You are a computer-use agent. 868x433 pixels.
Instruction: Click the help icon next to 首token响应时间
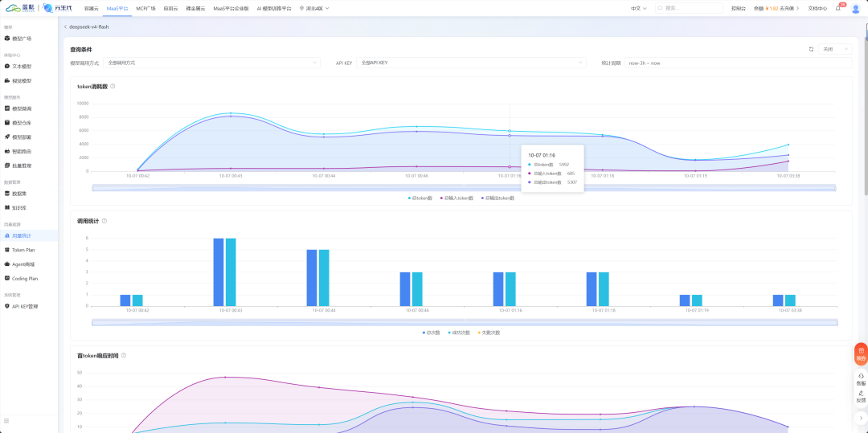coord(124,356)
